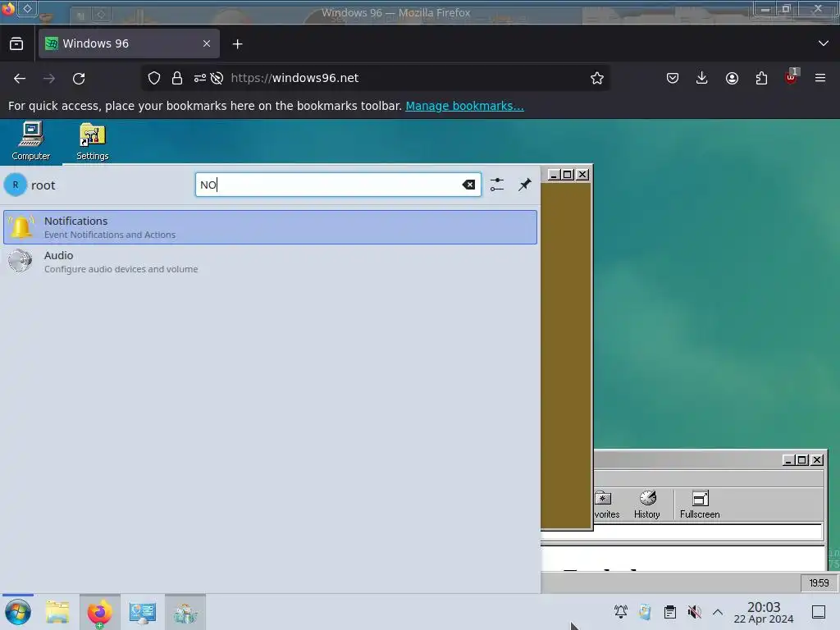List all tabs dropdown arrow
The image size is (840, 630).
(x=824, y=43)
